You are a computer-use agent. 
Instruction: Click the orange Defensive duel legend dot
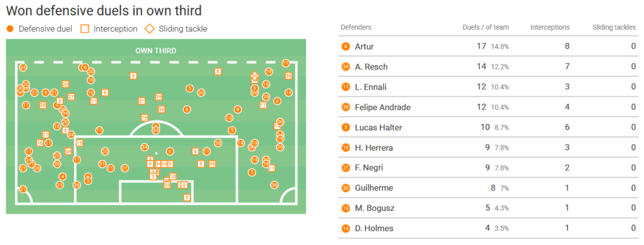[11, 29]
